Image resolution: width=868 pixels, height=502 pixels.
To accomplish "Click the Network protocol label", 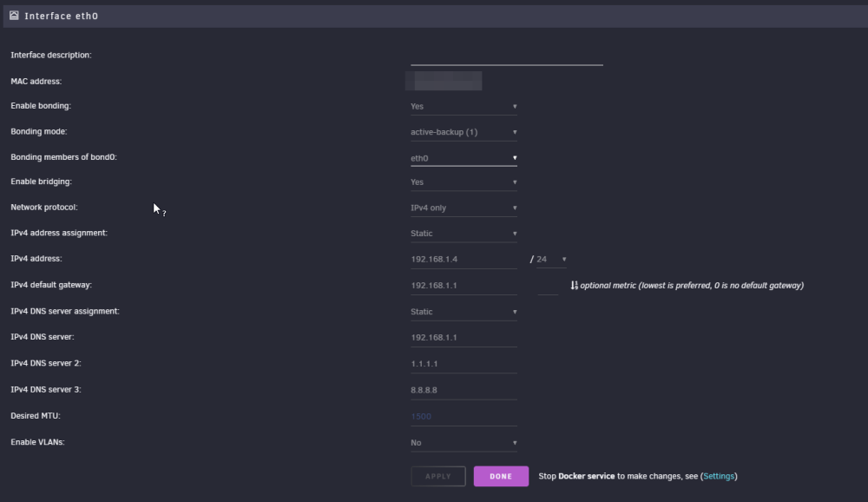I will pos(44,208).
